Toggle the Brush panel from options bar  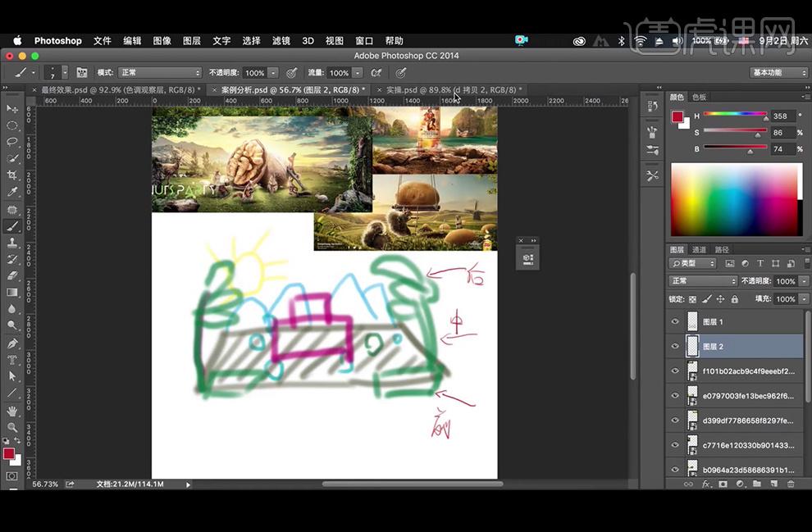[x=81, y=73]
